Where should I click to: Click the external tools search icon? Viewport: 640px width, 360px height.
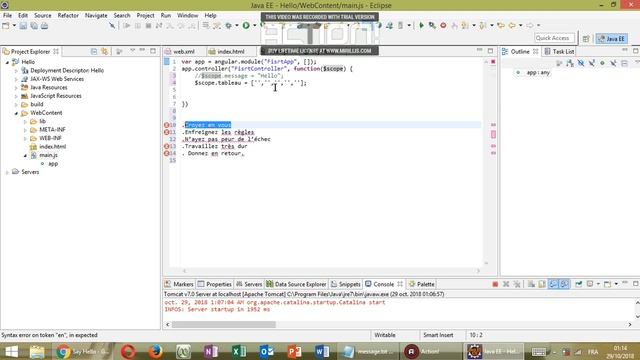click(432, 25)
